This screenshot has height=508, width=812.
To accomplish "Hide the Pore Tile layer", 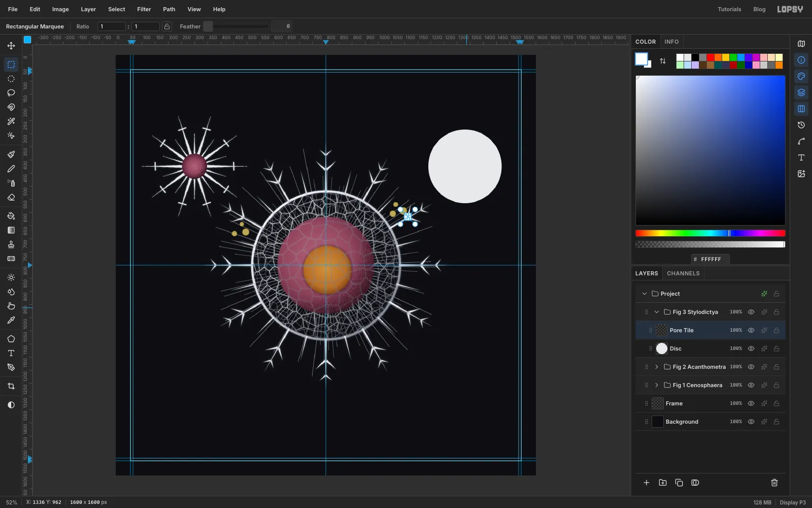I will [x=751, y=330].
